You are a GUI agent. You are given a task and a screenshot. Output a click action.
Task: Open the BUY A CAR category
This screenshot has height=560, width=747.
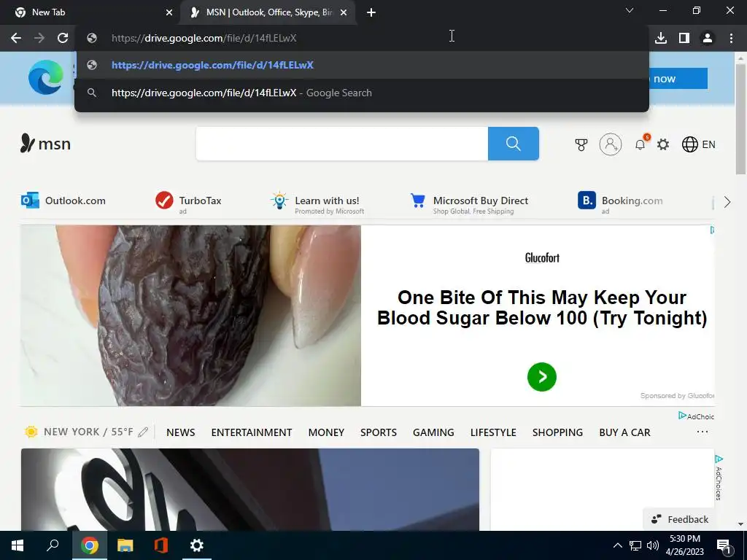pyautogui.click(x=624, y=432)
